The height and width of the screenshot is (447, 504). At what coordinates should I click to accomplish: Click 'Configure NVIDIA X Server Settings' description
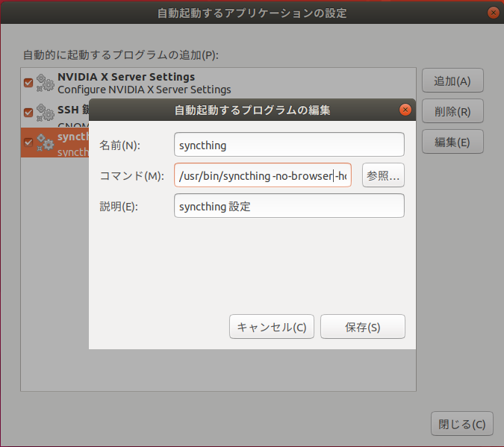pyautogui.click(x=144, y=90)
